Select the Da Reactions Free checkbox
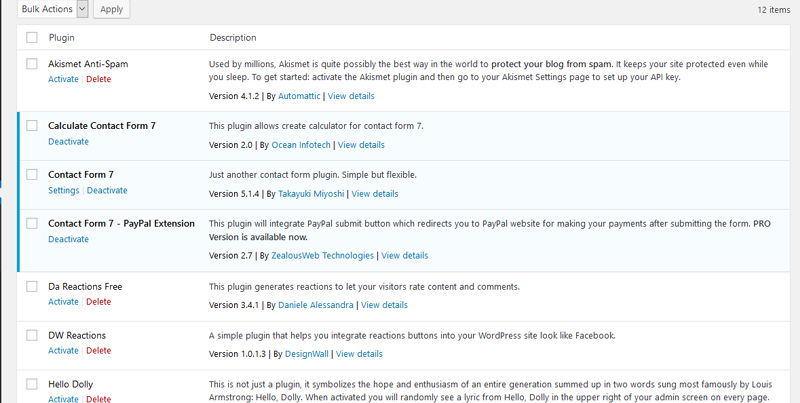This screenshot has height=403, width=800. (x=32, y=286)
